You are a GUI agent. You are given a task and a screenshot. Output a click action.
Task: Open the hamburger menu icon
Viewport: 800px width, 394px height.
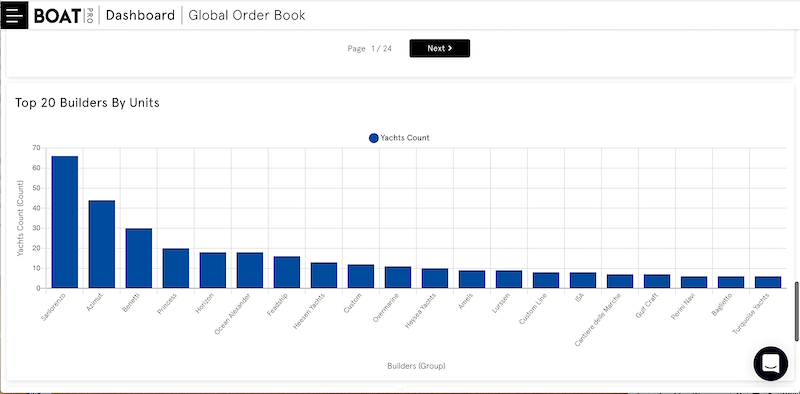click(x=14, y=15)
